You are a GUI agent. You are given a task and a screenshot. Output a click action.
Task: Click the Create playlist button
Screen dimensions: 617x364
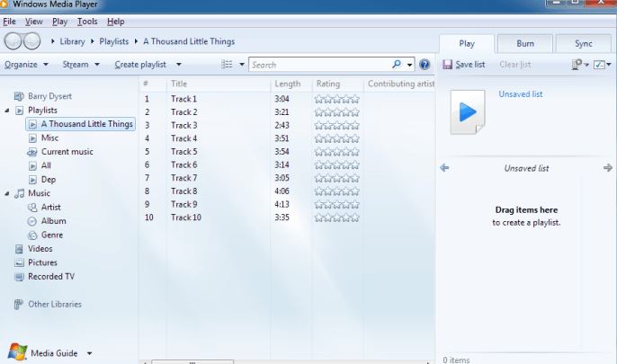coord(140,65)
